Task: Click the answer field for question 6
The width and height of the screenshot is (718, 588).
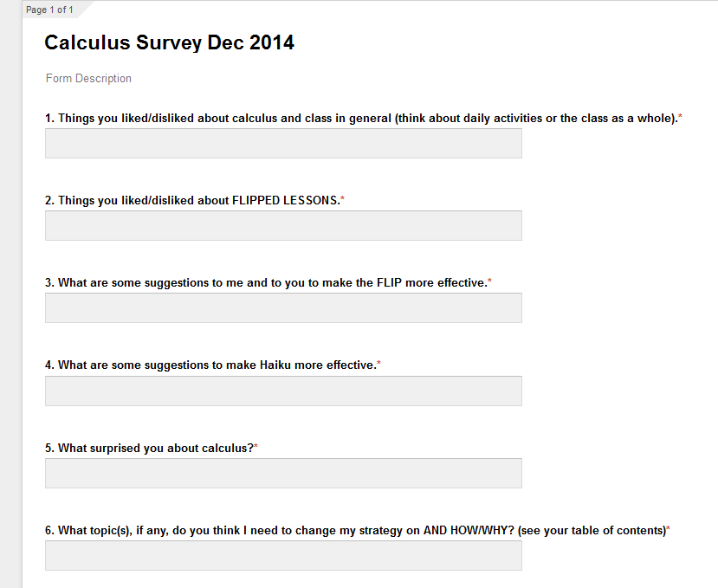Action: pyautogui.click(x=283, y=555)
